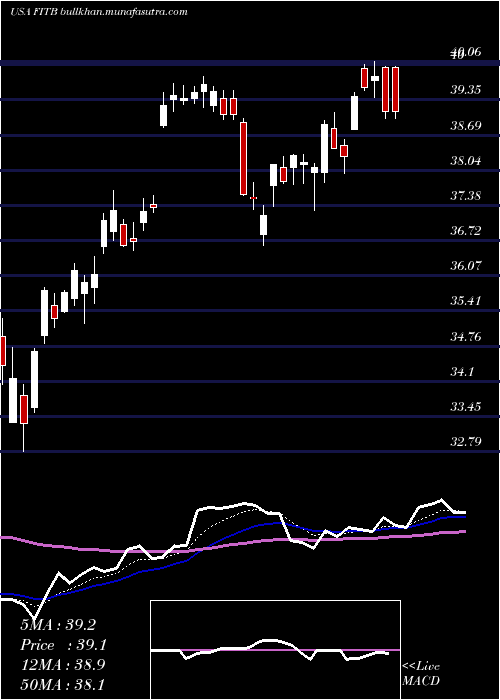Click the 33.45 price axis label
The width and height of the screenshot is (500, 700).
[466, 407]
